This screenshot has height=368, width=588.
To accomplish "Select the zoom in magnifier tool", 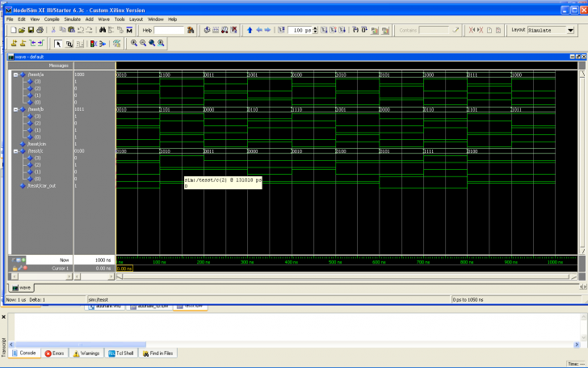I will coord(134,43).
